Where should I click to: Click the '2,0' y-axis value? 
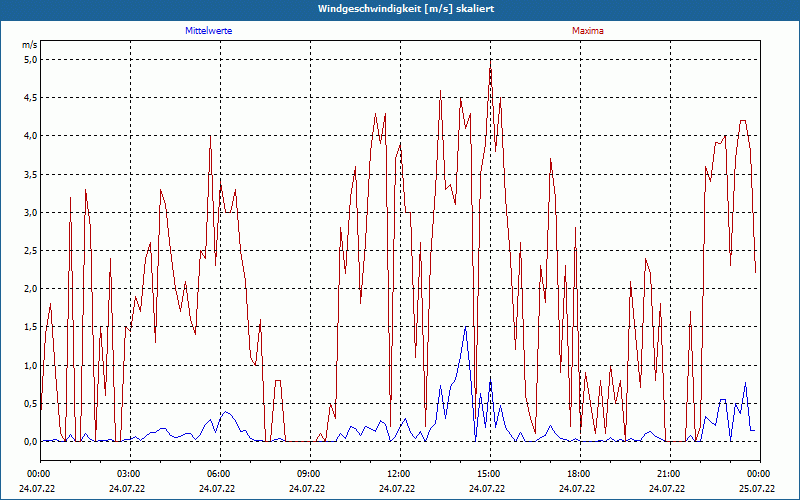[31, 289]
